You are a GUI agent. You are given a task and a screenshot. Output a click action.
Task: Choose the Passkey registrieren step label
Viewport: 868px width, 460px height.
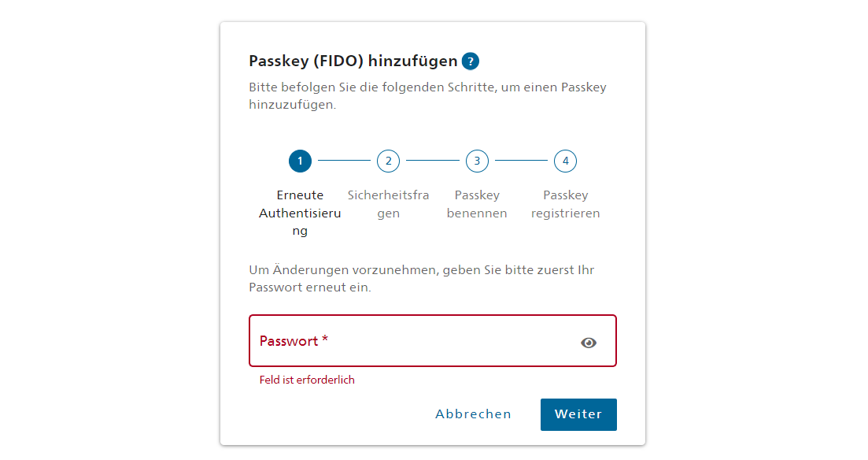click(565, 204)
